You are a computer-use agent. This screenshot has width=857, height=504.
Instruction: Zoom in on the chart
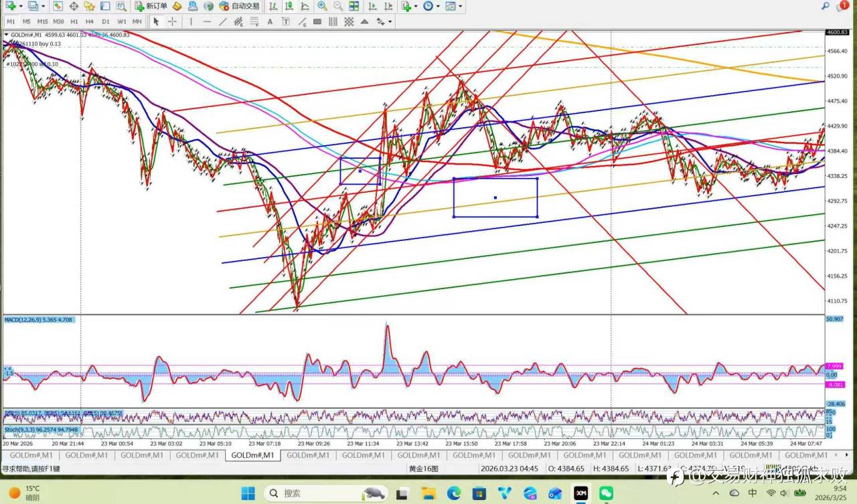tap(322, 6)
